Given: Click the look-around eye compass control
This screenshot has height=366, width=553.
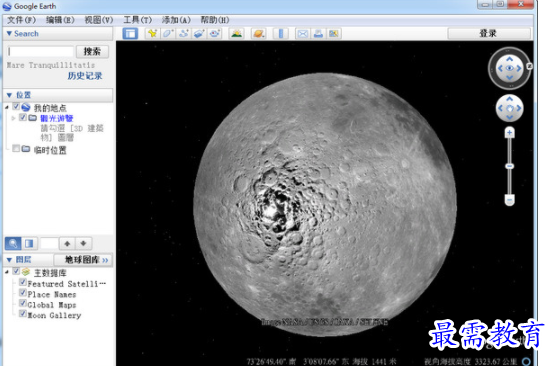Looking at the screenshot, I should [510, 68].
